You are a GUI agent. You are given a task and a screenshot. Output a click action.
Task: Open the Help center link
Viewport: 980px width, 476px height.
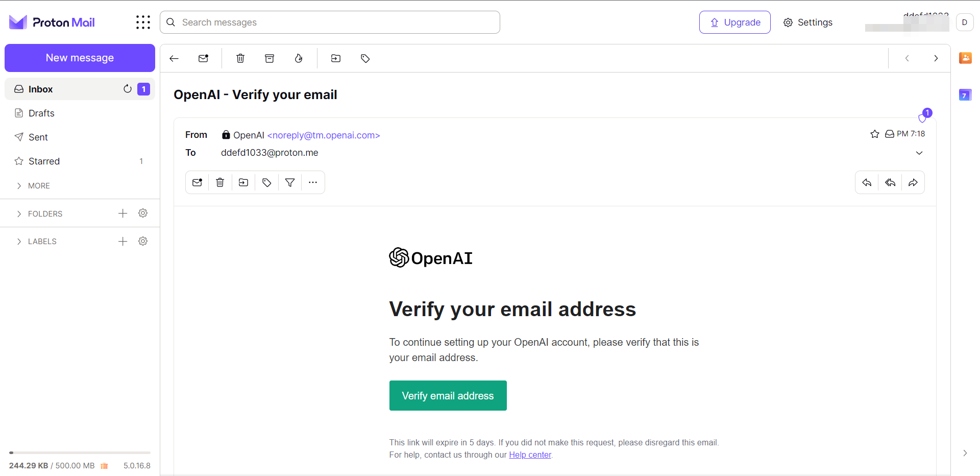[x=530, y=455]
